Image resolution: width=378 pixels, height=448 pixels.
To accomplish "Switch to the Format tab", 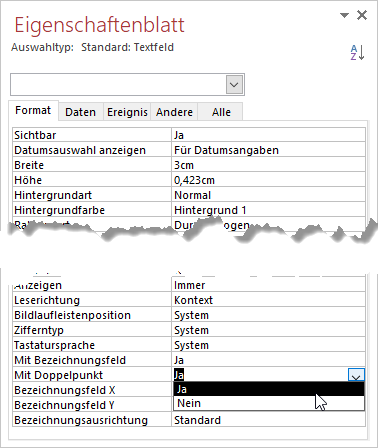I will [33, 110].
